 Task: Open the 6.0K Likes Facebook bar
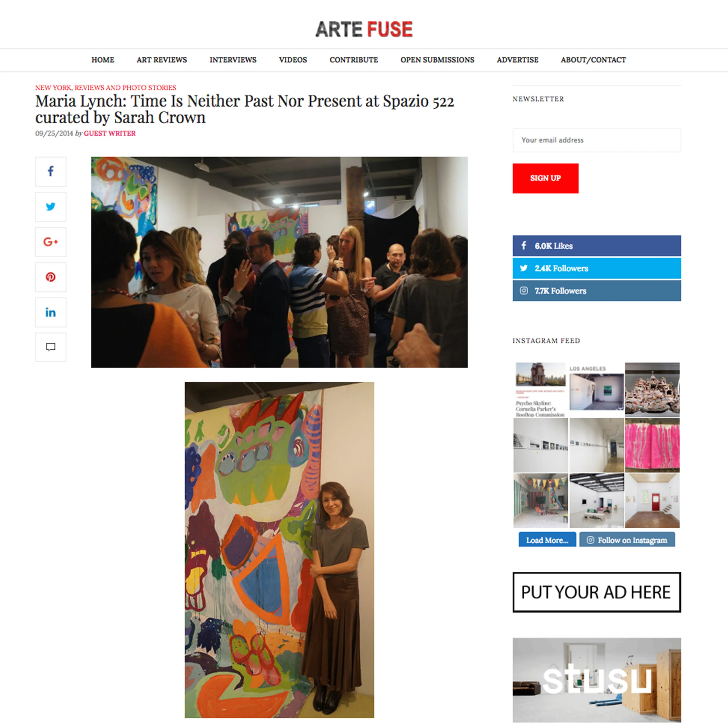pos(596,246)
